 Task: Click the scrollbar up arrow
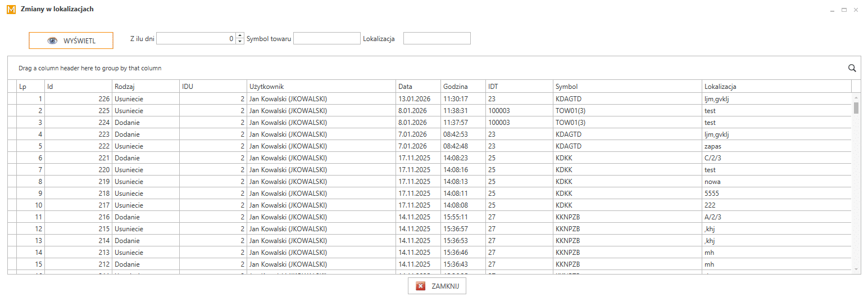(856, 97)
